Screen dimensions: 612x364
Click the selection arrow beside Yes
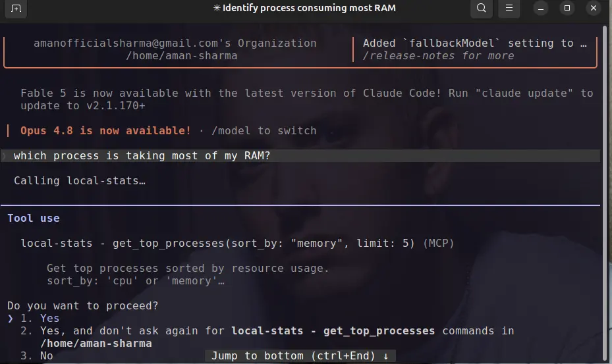[x=11, y=319]
